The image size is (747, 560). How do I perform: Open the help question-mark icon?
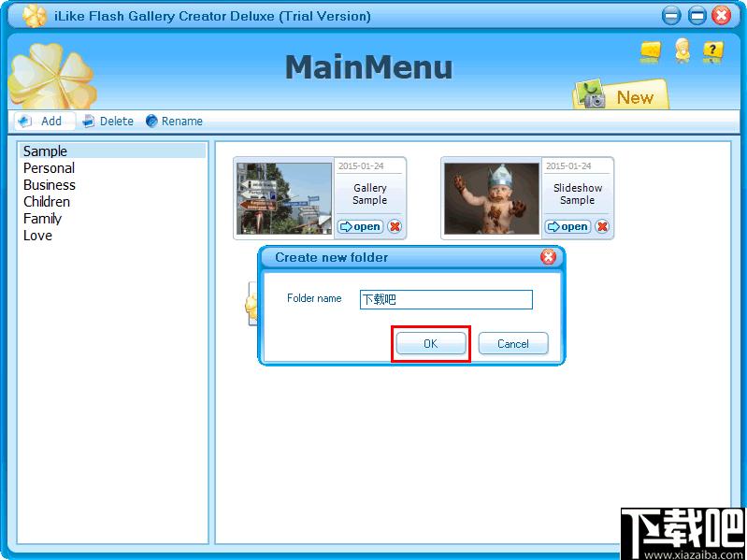click(x=712, y=52)
